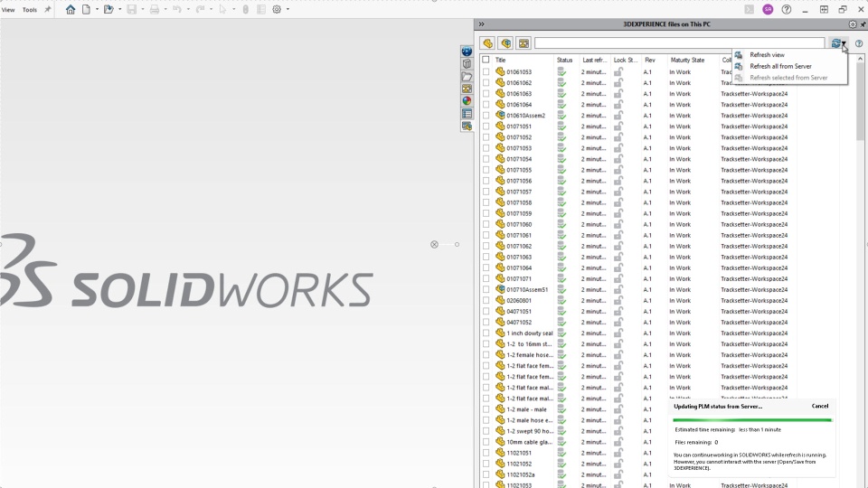The image size is (868, 488).
Task: Sort the list by Title column header
Action: 500,60
